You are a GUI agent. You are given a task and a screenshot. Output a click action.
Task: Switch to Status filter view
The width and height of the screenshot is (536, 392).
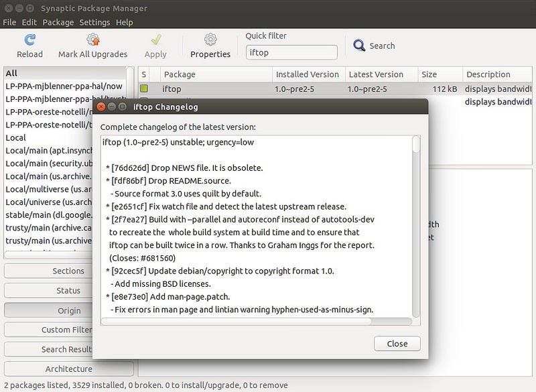click(68, 291)
